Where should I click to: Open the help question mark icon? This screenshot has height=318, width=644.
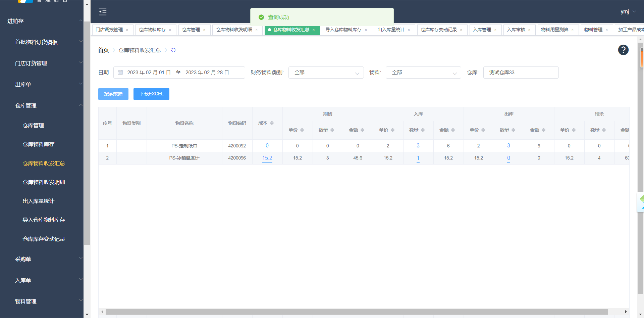point(623,50)
